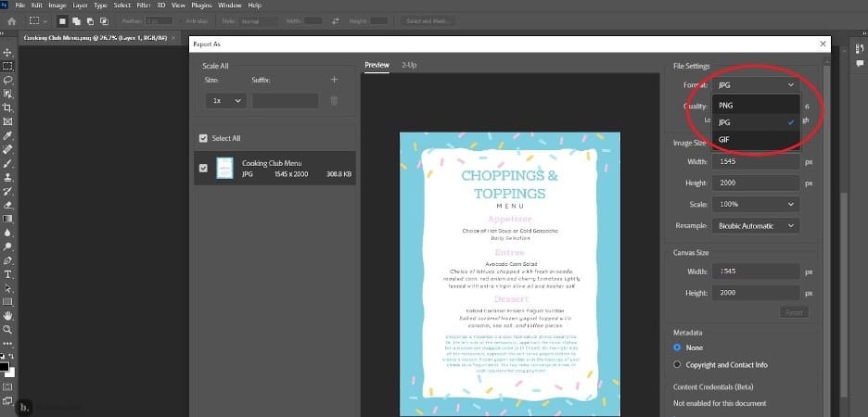Activate the Brush tool
The height and width of the screenshot is (417, 868).
(x=7, y=163)
